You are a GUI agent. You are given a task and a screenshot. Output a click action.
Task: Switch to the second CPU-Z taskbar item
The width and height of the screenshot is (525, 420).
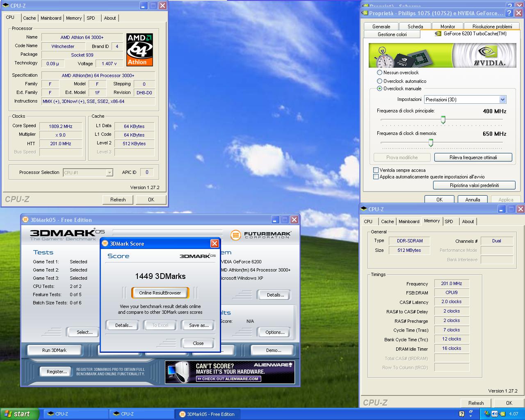click(141, 414)
